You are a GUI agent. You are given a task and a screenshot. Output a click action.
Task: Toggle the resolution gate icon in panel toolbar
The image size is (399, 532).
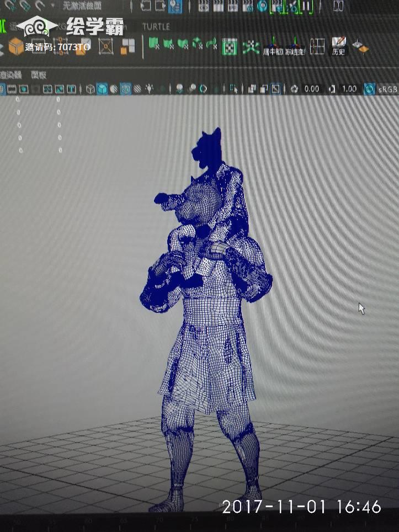pos(24,89)
